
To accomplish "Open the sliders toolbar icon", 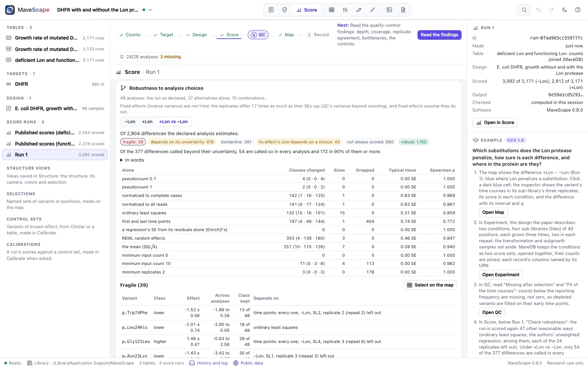I will tap(345, 10).
